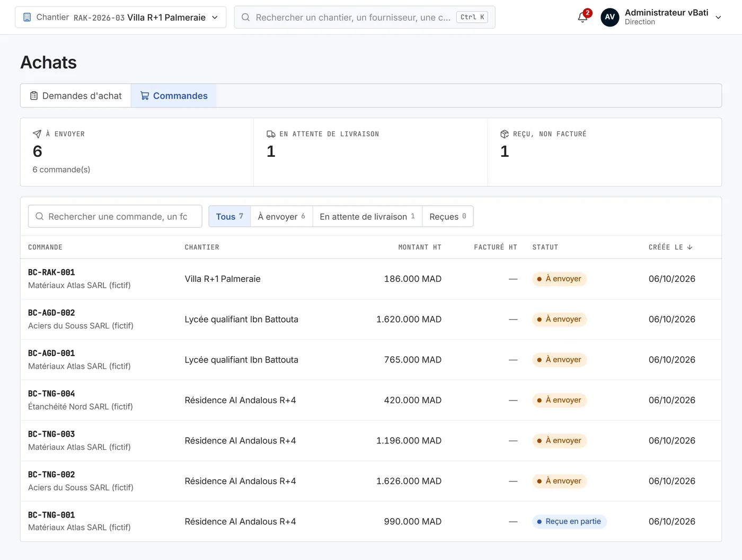Click the building icon in chantier selector
The image size is (742, 560).
click(27, 17)
